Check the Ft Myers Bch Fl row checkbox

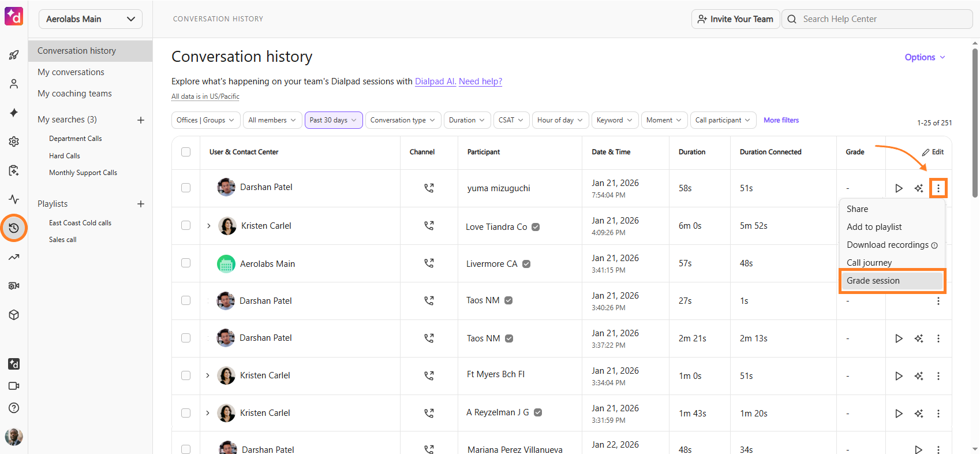point(186,375)
